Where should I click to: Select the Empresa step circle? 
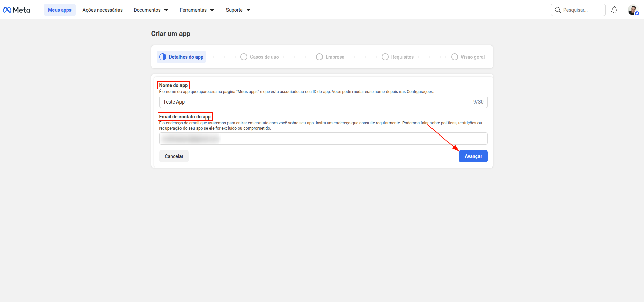pyautogui.click(x=319, y=57)
